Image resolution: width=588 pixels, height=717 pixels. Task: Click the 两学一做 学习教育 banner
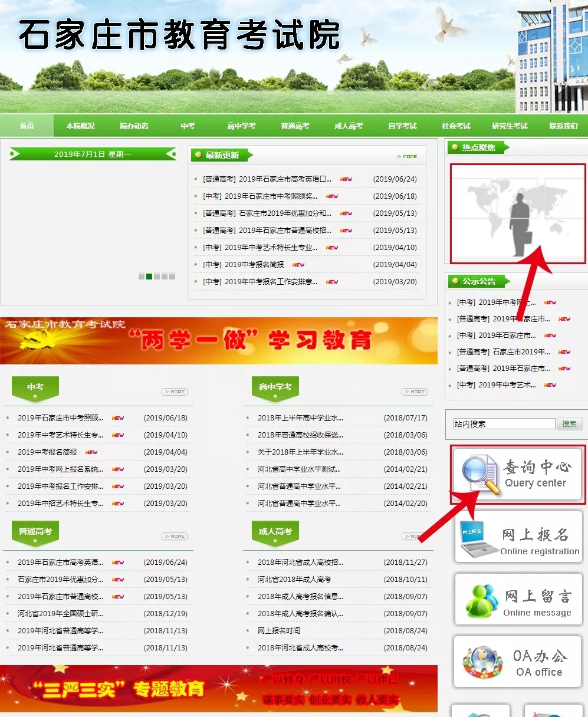[x=218, y=340]
